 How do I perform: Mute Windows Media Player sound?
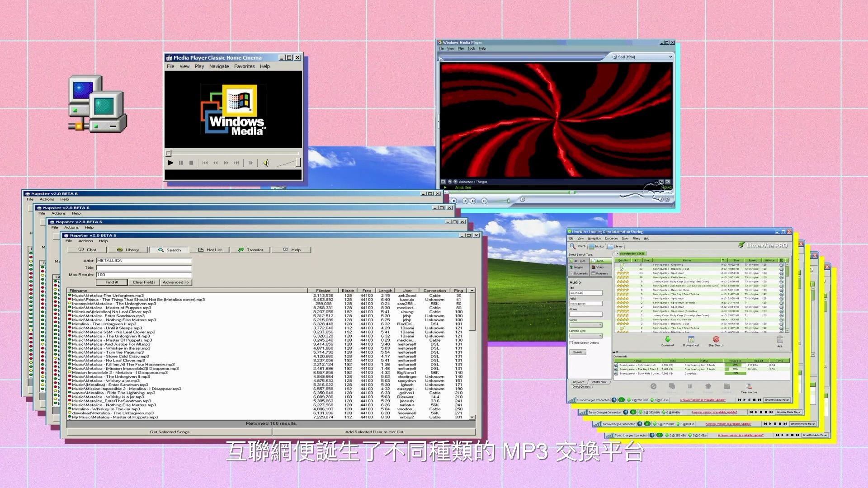pyautogui.click(x=484, y=201)
